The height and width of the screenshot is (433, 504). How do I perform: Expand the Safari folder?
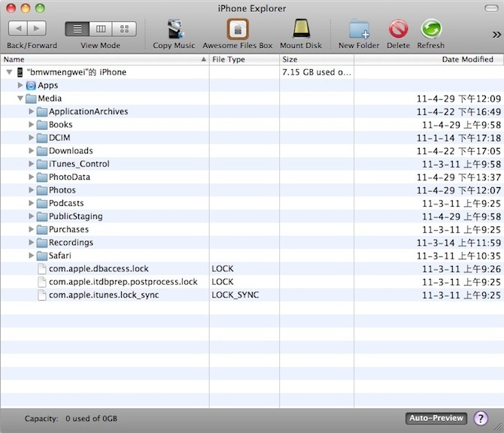(x=31, y=256)
